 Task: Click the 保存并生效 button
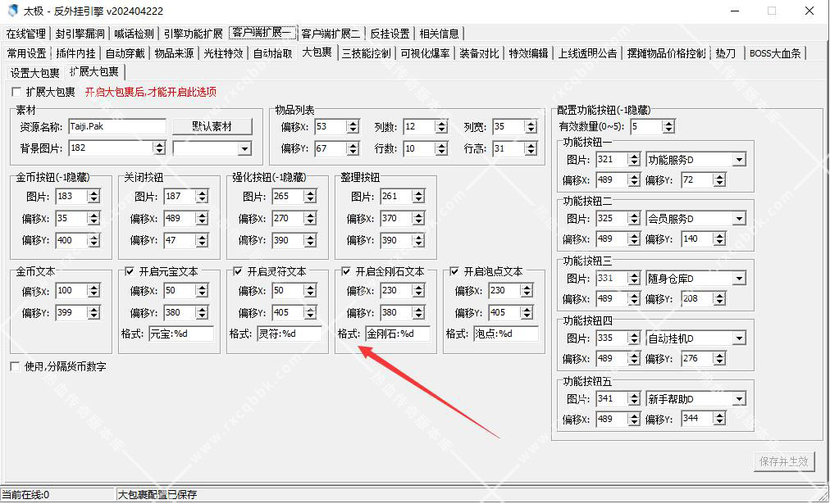(784, 461)
